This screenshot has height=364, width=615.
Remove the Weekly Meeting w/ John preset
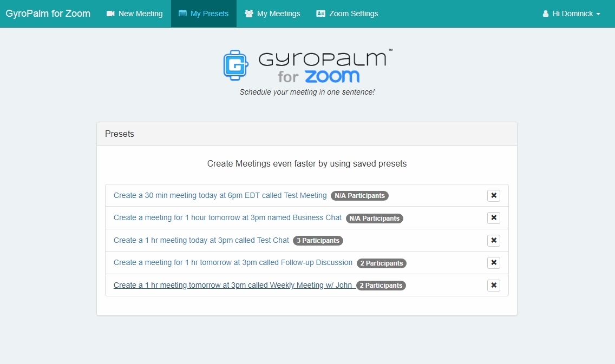click(493, 286)
